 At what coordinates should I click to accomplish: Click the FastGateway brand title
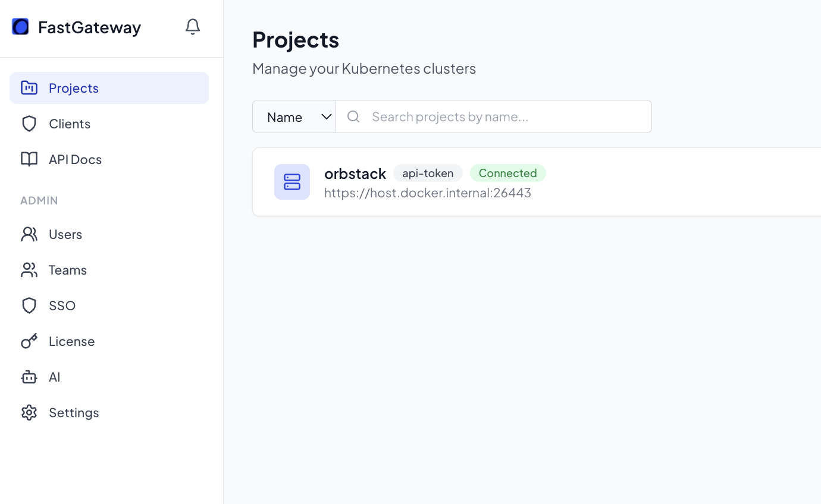click(89, 27)
